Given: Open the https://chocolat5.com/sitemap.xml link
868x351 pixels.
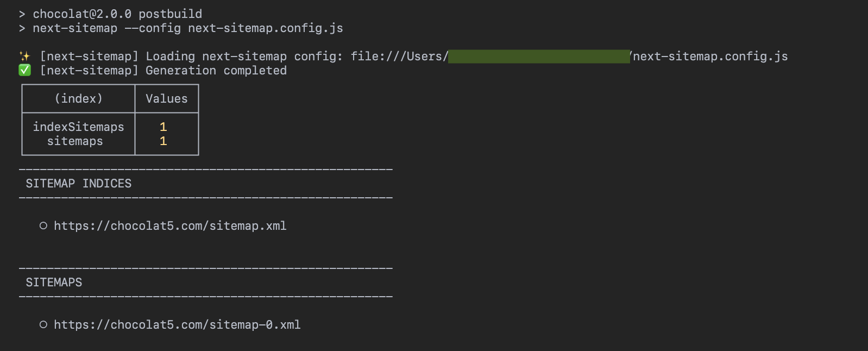Looking at the screenshot, I should click(170, 225).
